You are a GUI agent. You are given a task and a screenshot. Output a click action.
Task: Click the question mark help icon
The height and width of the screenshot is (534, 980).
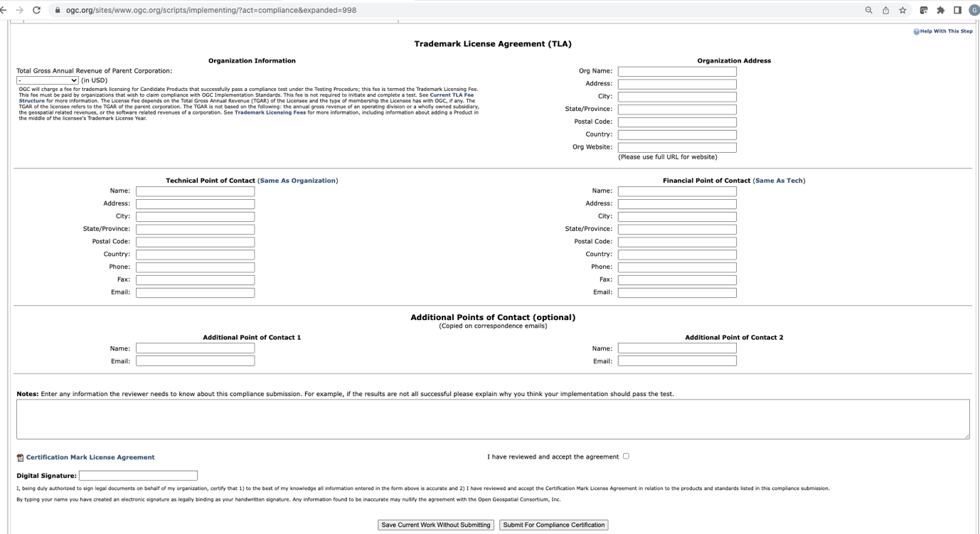[916, 31]
